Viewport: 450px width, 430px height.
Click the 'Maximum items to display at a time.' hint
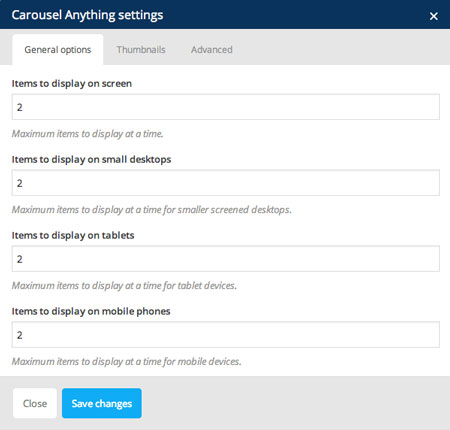click(x=88, y=134)
